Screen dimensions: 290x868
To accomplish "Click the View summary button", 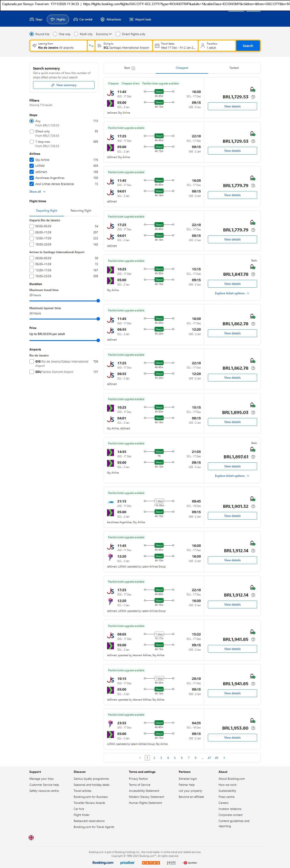I will pyautogui.click(x=64, y=85).
